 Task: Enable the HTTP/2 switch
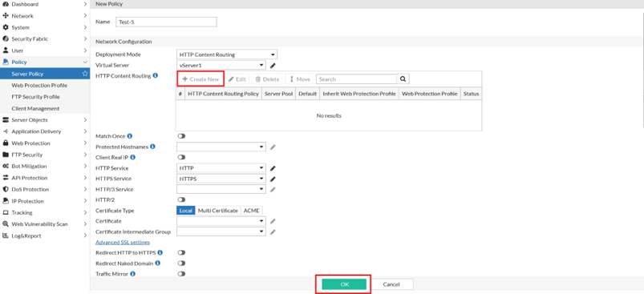(181, 199)
